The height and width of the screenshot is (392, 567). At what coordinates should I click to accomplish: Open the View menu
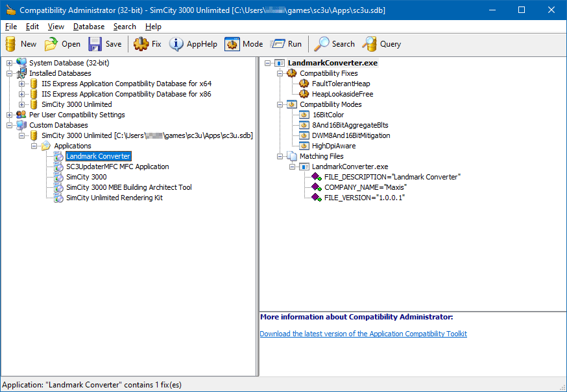tap(56, 27)
